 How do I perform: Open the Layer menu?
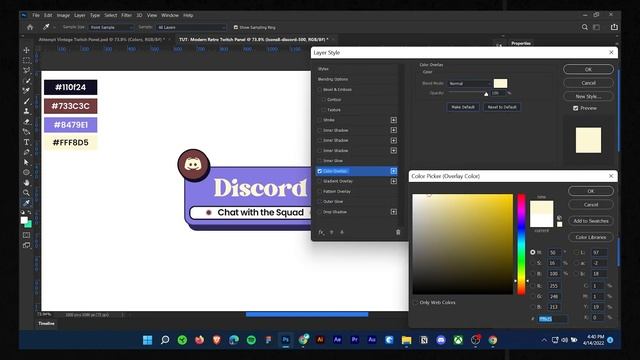coord(80,15)
